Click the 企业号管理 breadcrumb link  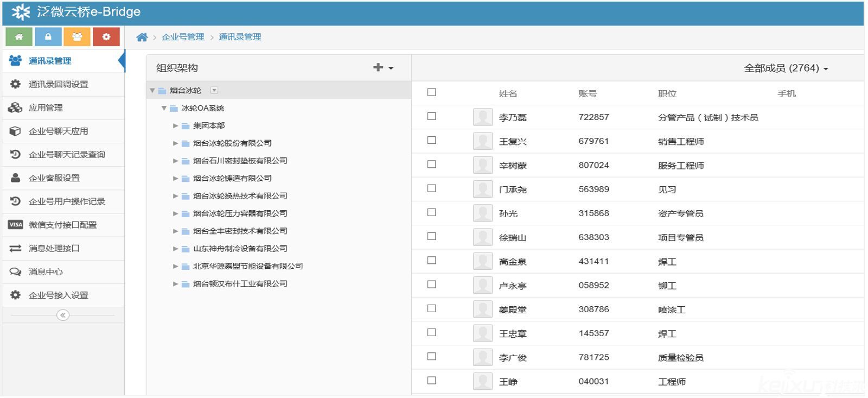183,37
